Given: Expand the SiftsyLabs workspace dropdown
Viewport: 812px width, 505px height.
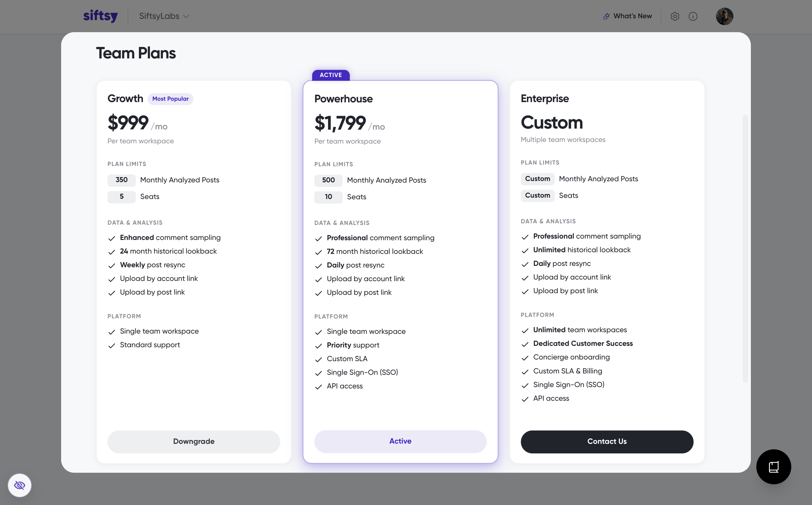Looking at the screenshot, I should pyautogui.click(x=164, y=16).
